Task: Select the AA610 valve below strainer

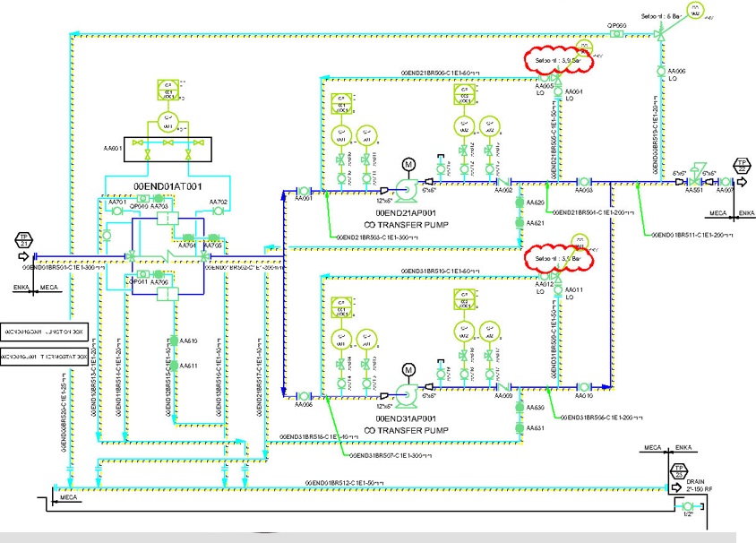Action: pyautogui.click(x=170, y=341)
